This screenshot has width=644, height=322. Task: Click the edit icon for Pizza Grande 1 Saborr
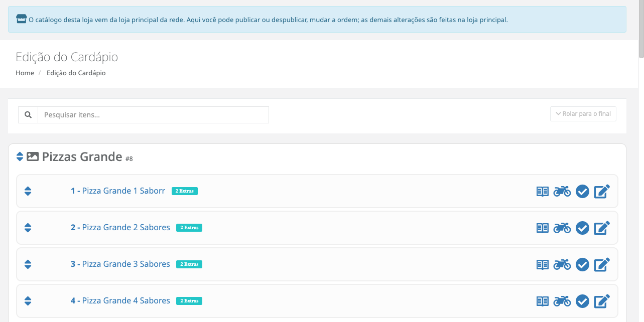[602, 191]
